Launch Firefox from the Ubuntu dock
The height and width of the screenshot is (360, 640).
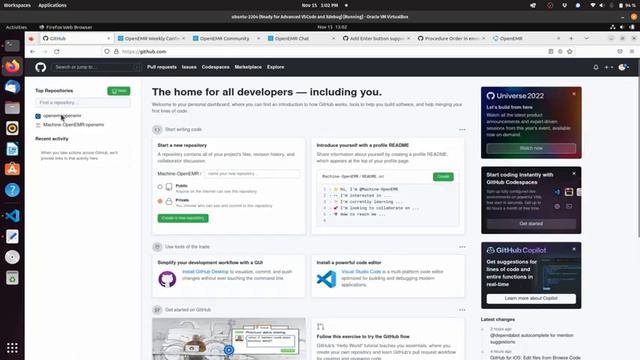(x=12, y=66)
